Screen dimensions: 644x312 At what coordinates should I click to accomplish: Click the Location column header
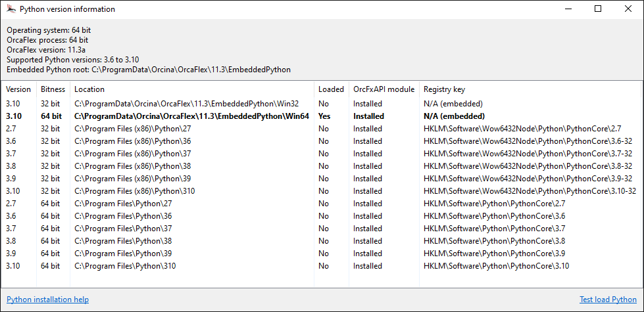point(89,89)
